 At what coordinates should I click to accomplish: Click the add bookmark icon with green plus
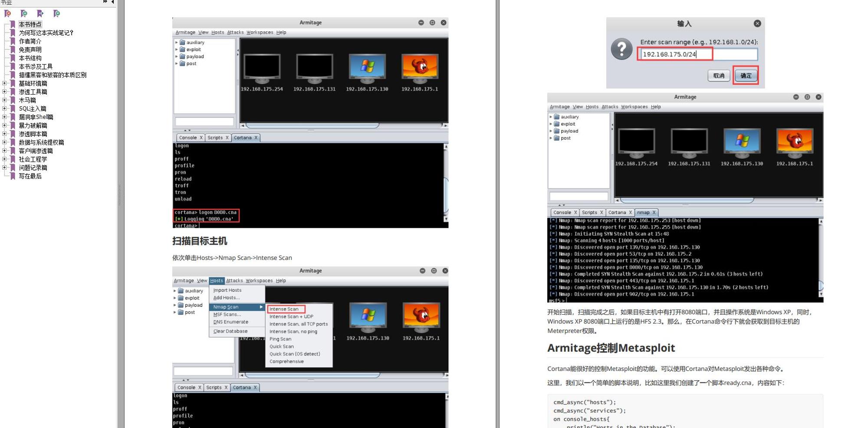(24, 14)
